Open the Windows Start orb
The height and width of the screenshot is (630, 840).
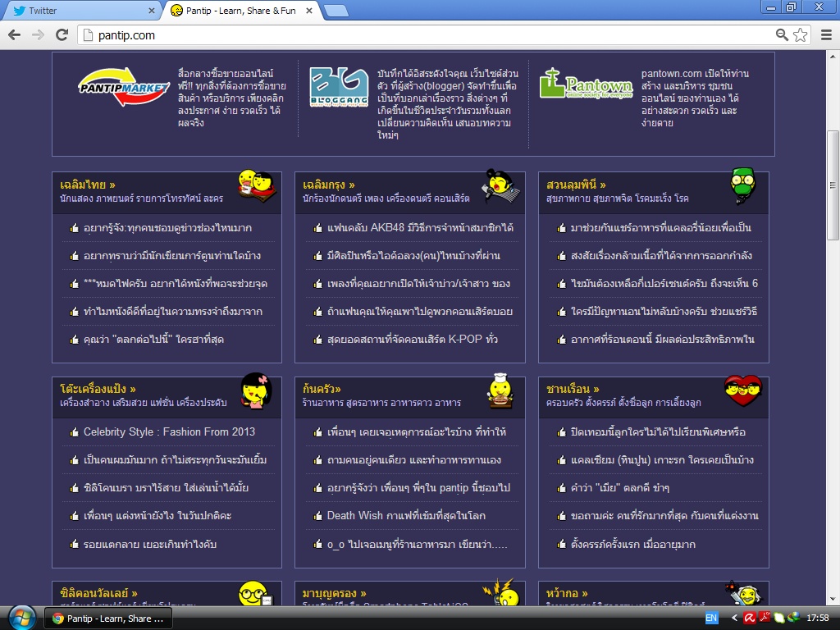click(x=22, y=619)
